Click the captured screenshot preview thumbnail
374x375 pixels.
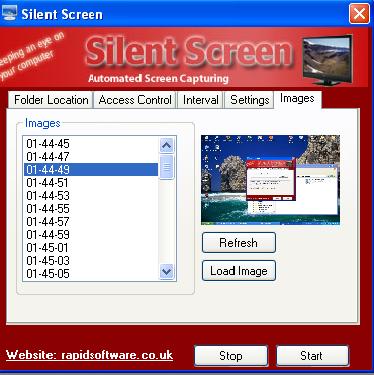(270, 180)
